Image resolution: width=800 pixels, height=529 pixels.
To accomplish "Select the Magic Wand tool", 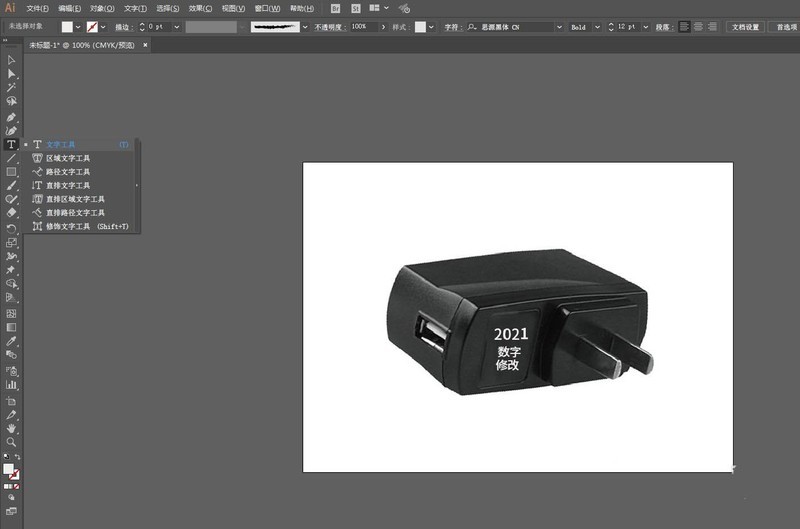I will [x=11, y=88].
